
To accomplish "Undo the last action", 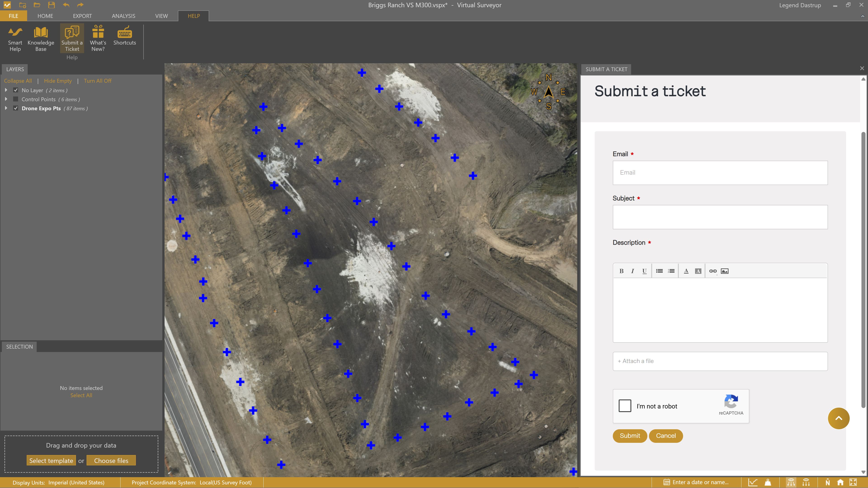I will (x=66, y=5).
